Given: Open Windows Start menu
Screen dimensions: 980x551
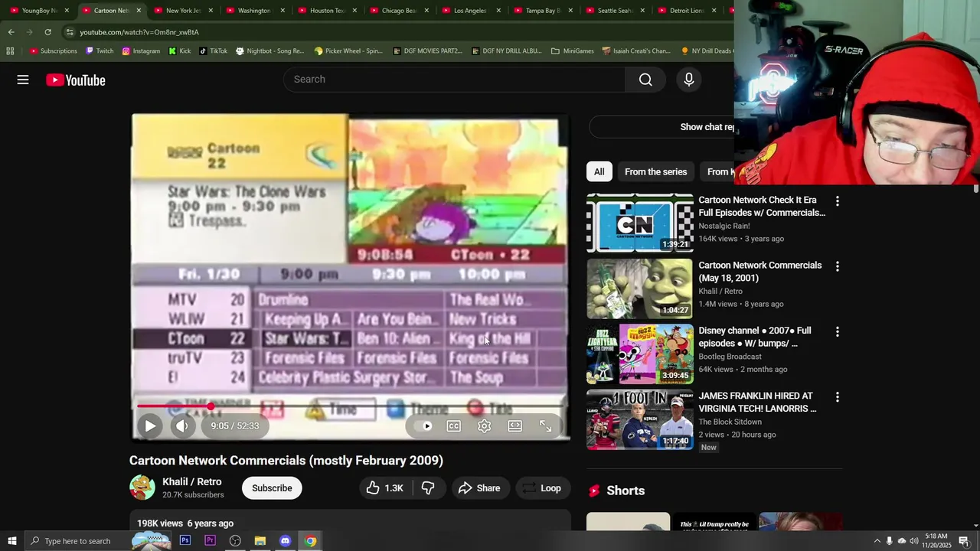Looking at the screenshot, I should 11,541.
